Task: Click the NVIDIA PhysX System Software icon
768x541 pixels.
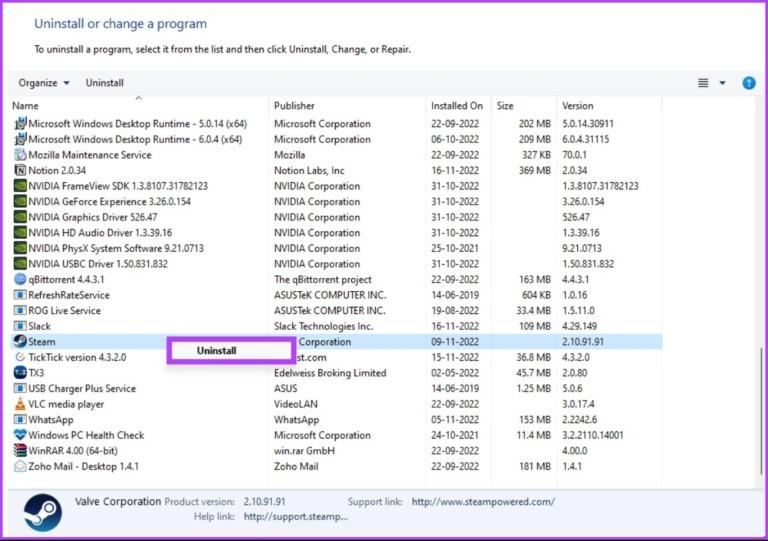Action: (x=20, y=248)
